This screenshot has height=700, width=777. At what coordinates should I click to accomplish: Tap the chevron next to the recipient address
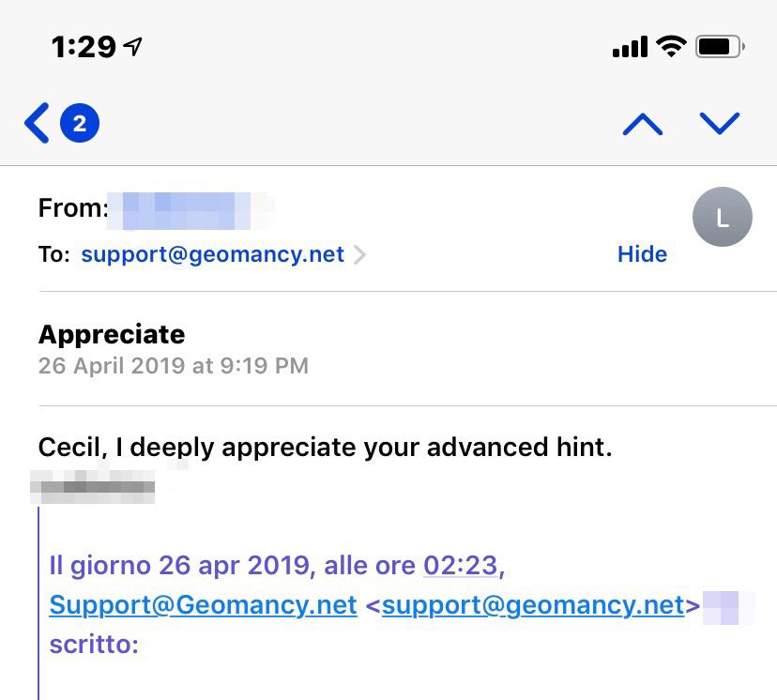coord(360,254)
